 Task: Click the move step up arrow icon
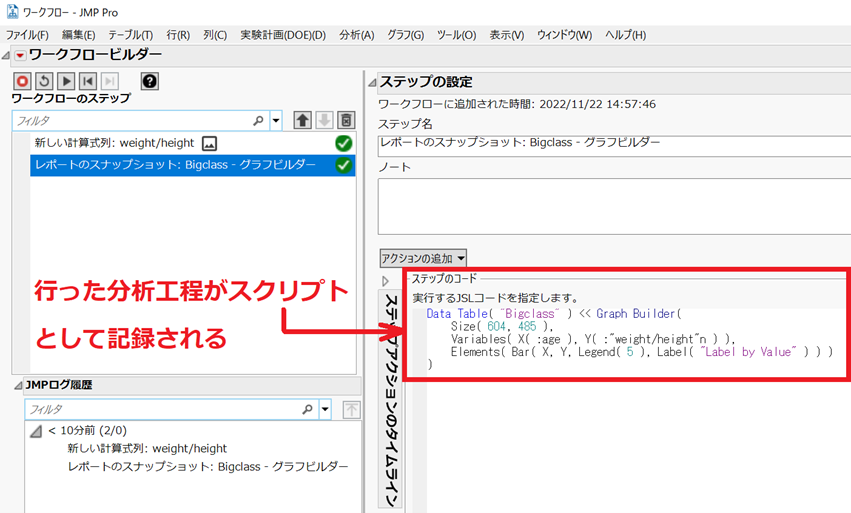pyautogui.click(x=302, y=120)
